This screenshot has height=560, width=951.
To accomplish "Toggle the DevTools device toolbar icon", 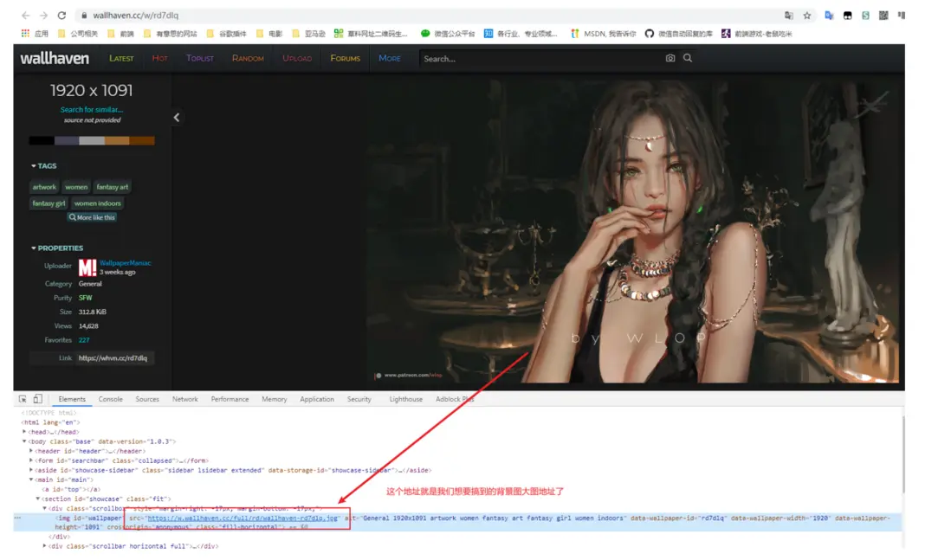I will (37, 399).
